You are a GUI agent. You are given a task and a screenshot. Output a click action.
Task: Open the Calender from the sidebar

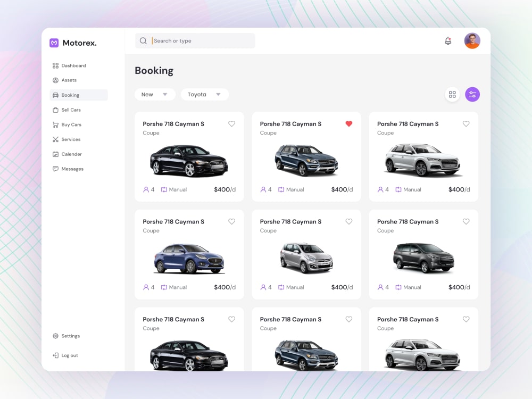pos(71,154)
